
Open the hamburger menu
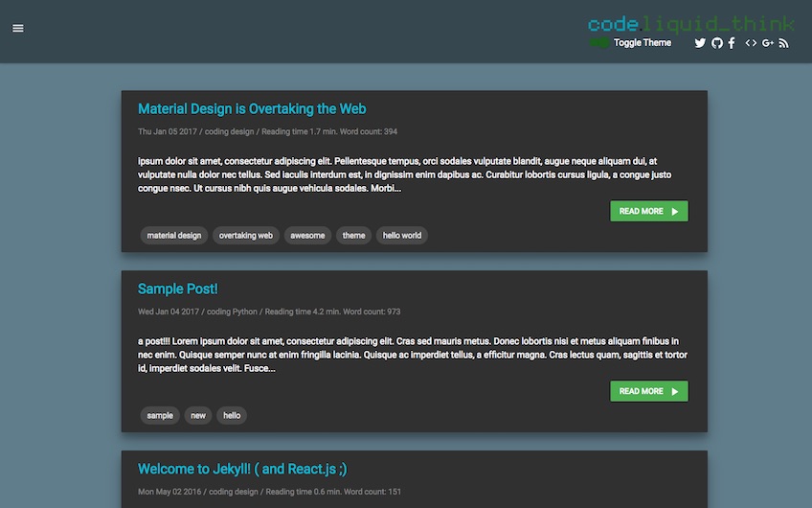[x=17, y=28]
